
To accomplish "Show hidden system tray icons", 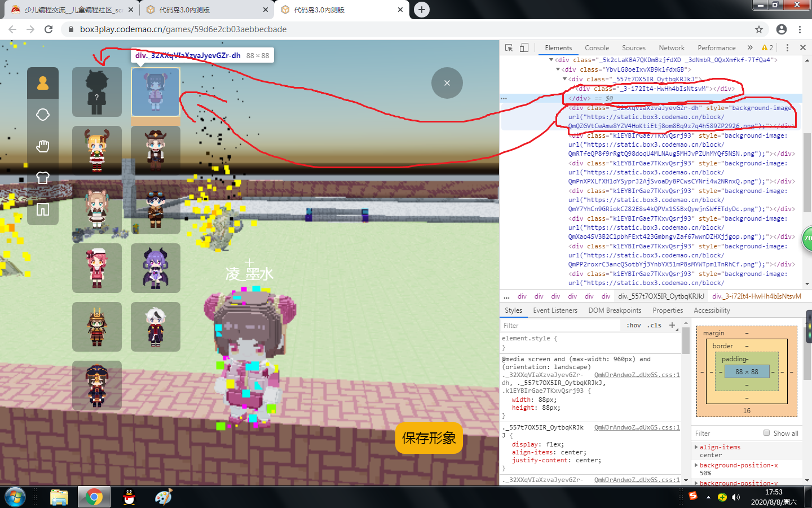I will tap(708, 497).
